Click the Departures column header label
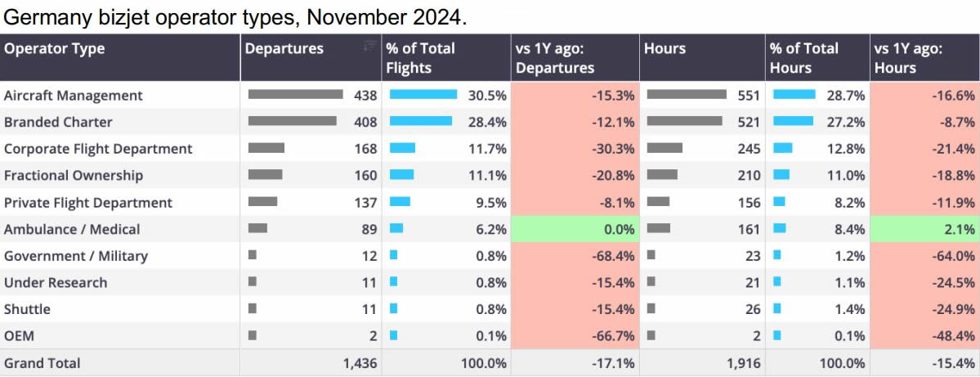 click(x=284, y=48)
